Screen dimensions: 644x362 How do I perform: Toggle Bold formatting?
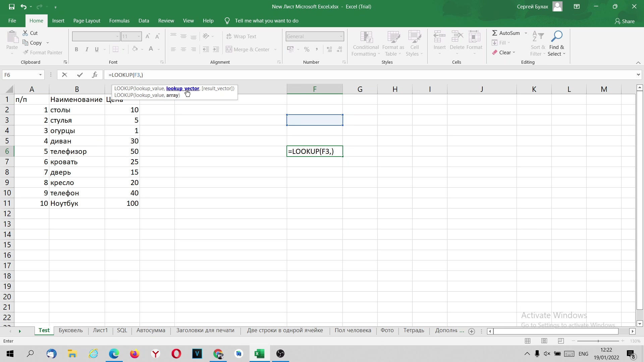76,49
